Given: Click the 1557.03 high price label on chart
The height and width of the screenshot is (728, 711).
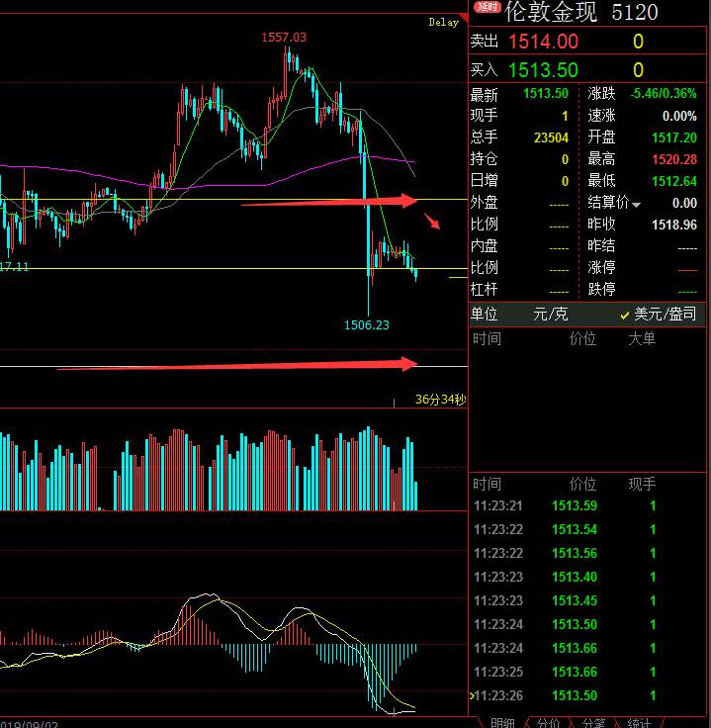Looking at the screenshot, I should click(x=284, y=38).
